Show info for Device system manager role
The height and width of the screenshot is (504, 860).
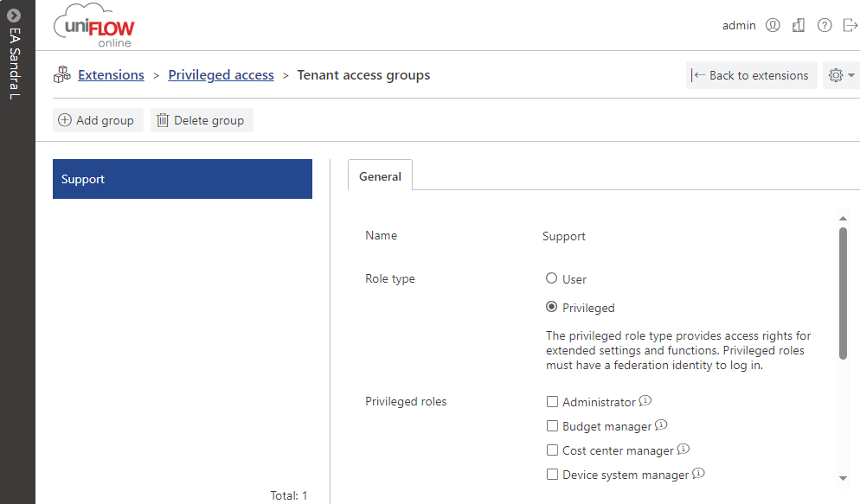699,474
